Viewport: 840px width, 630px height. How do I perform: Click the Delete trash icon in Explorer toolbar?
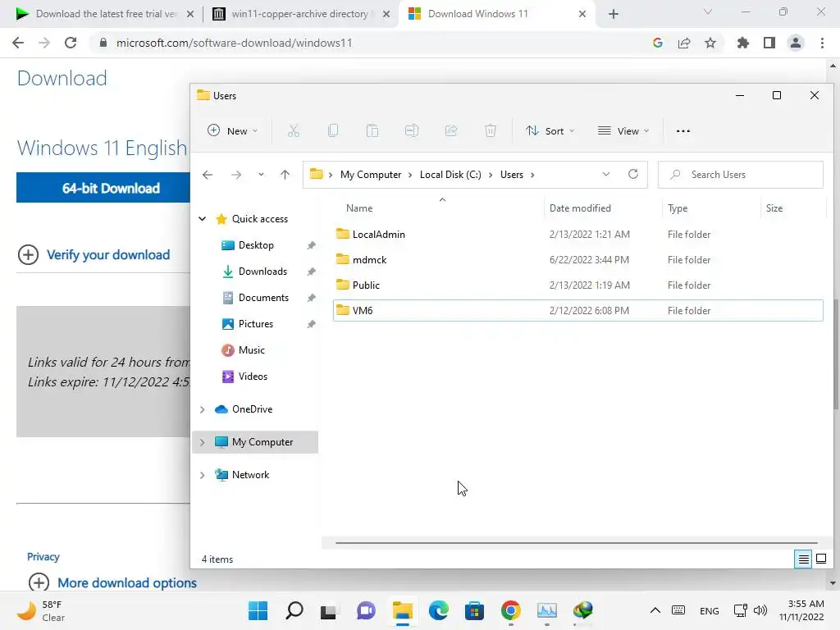coord(491,130)
